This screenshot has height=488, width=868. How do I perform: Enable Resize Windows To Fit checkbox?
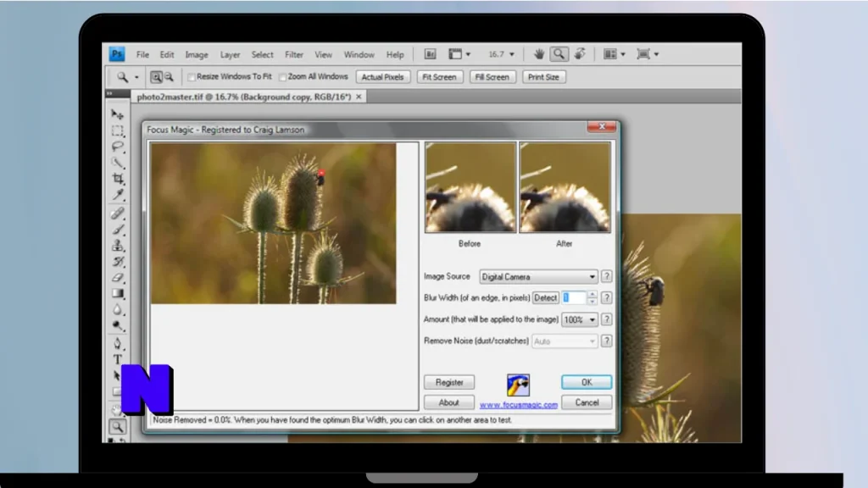pos(192,77)
